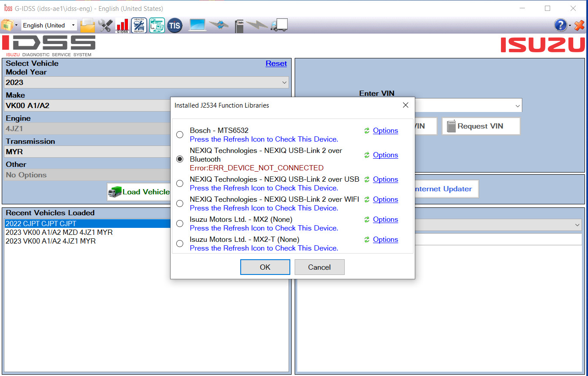The image size is (588, 376).
Task: Click the Request VIN button
Action: point(481,126)
